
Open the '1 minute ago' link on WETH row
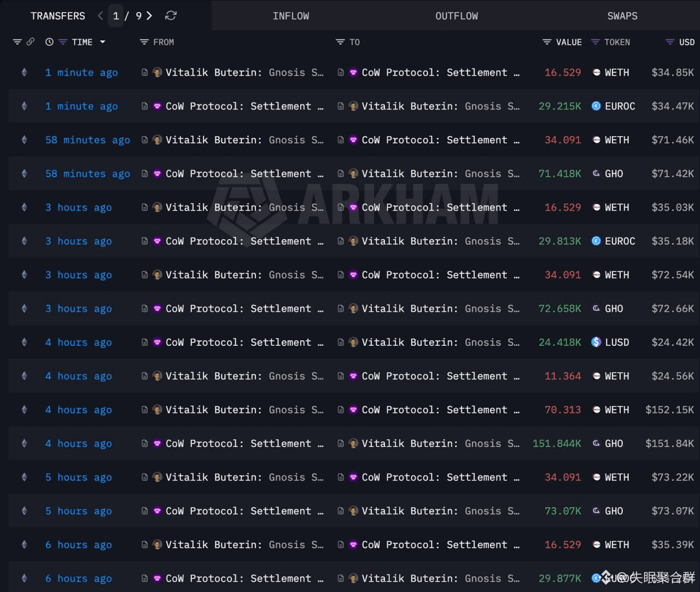(x=81, y=72)
